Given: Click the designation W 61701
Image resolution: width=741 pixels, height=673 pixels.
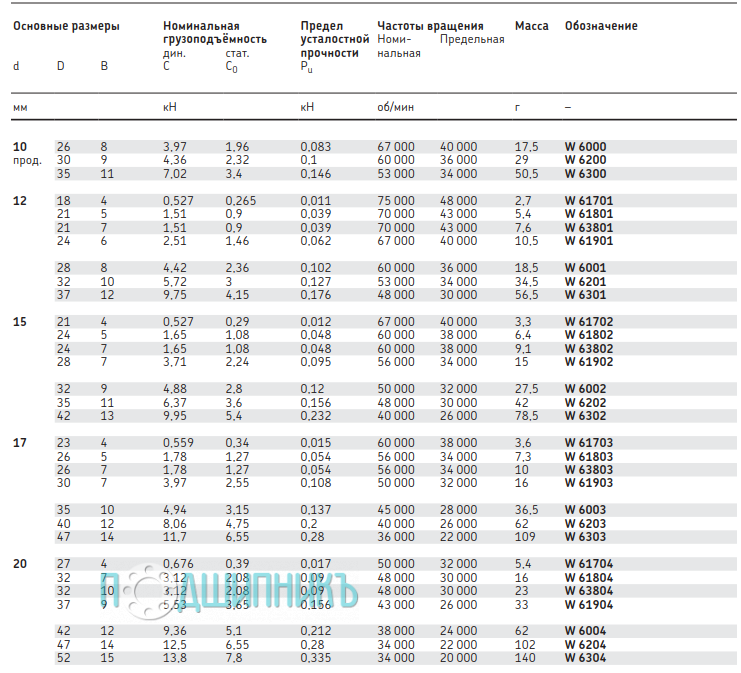Looking at the screenshot, I should pos(589,201).
